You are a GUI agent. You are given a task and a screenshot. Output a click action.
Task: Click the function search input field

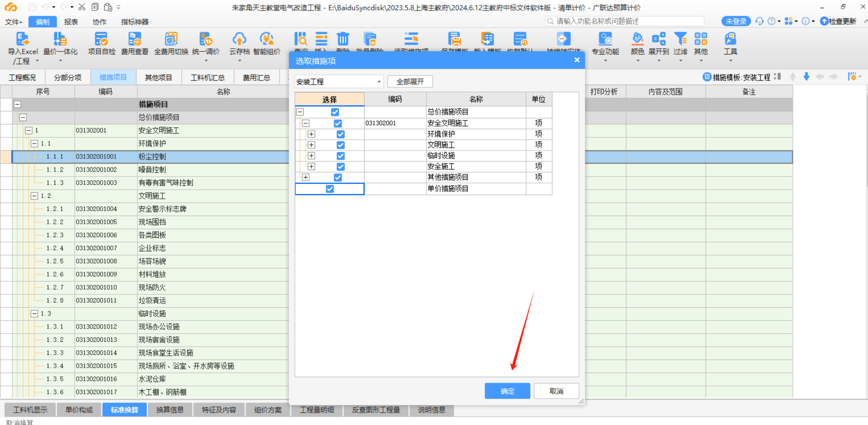point(625,21)
